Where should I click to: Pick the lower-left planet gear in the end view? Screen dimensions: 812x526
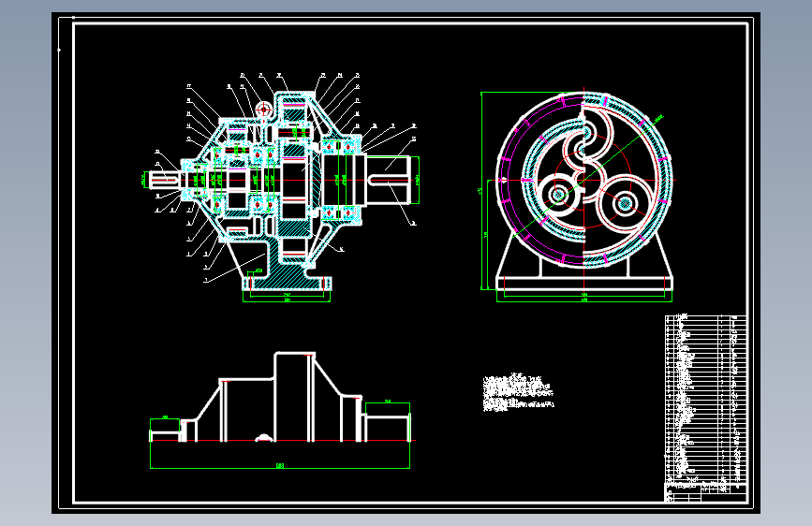(558, 195)
